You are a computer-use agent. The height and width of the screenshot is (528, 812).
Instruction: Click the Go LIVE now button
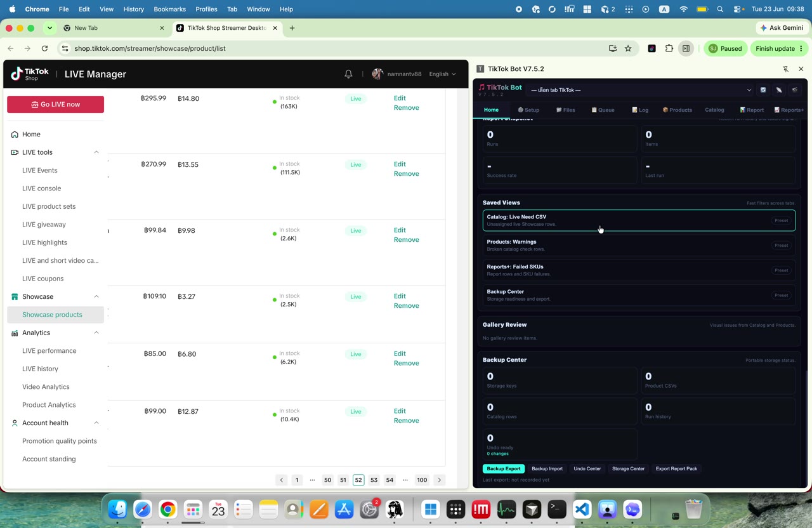tap(55, 104)
